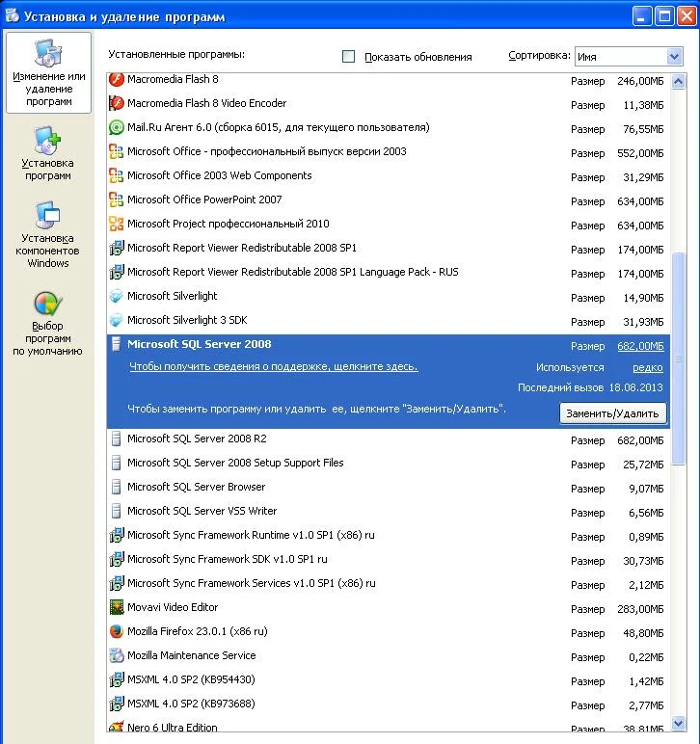Click the Microsoft Office PowerPoint 2007 icon
The width and height of the screenshot is (700, 744).
[117, 200]
